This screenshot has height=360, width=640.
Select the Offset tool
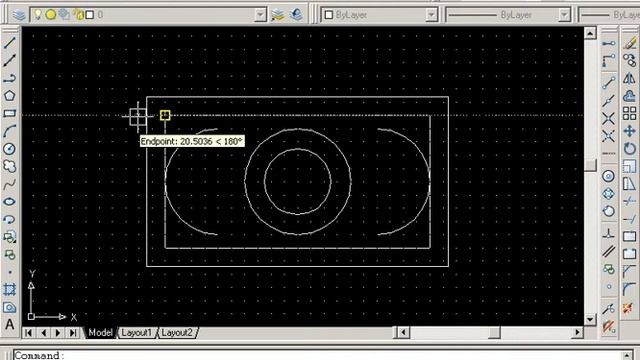tap(629, 96)
